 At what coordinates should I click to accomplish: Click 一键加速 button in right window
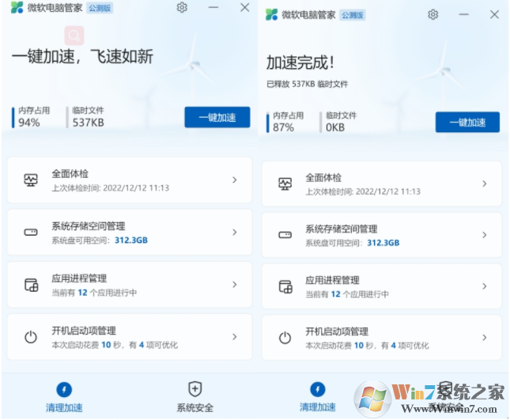(467, 123)
